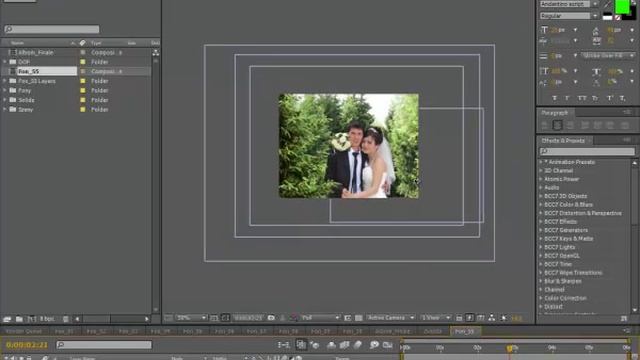640x360 pixels.
Task: Toggle Faux Bold text style
Action: pos(554,98)
